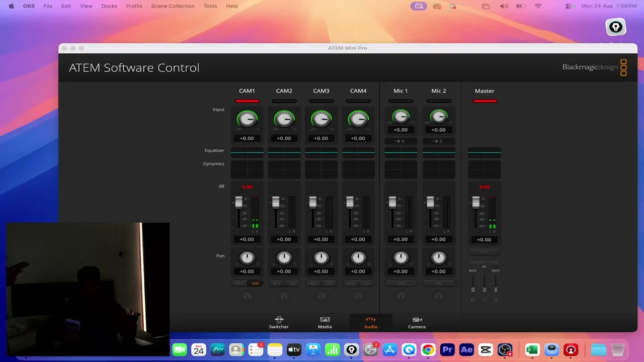Click the CAM1 pan value field

pos(247,271)
